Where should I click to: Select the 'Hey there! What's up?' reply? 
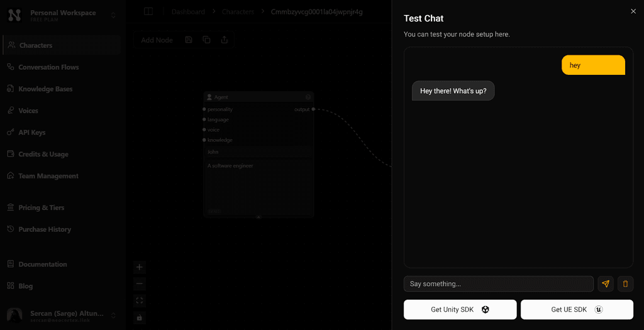[453, 91]
